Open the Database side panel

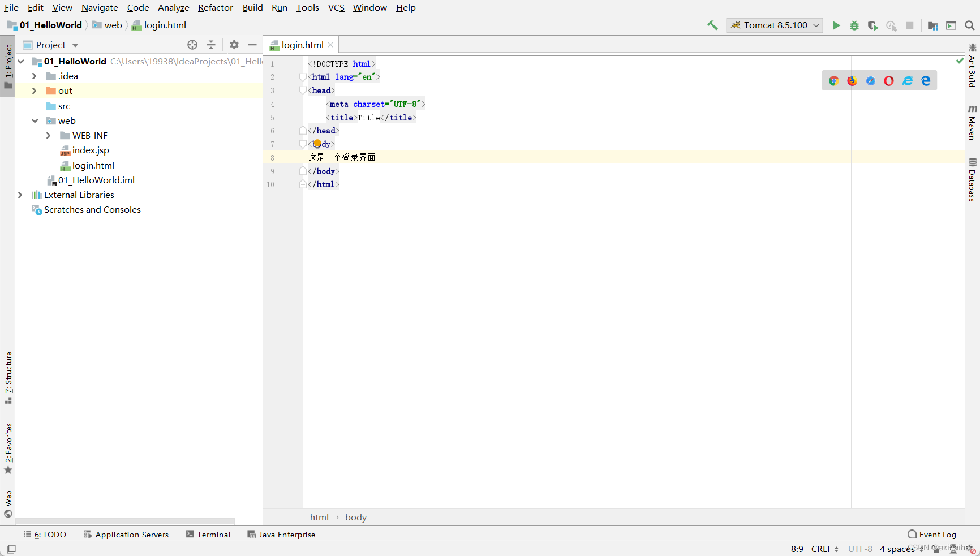point(972,180)
